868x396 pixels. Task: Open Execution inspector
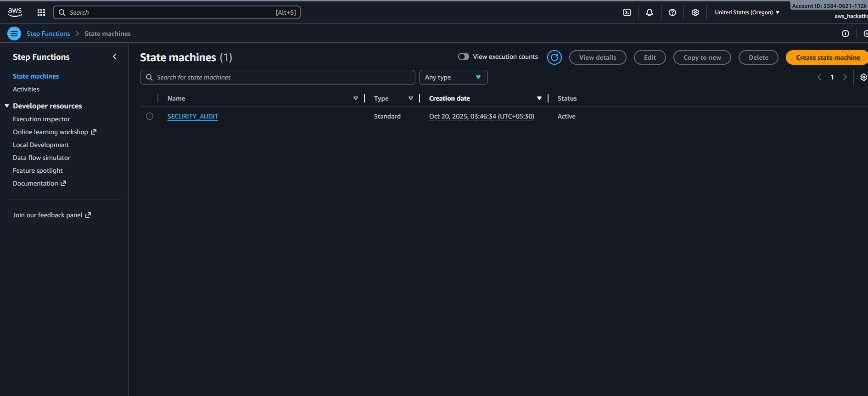click(x=41, y=119)
